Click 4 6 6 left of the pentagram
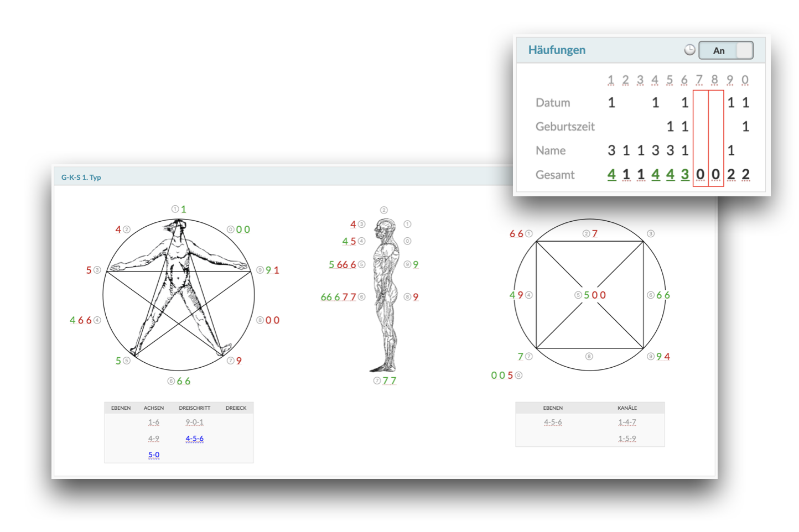 (81, 320)
